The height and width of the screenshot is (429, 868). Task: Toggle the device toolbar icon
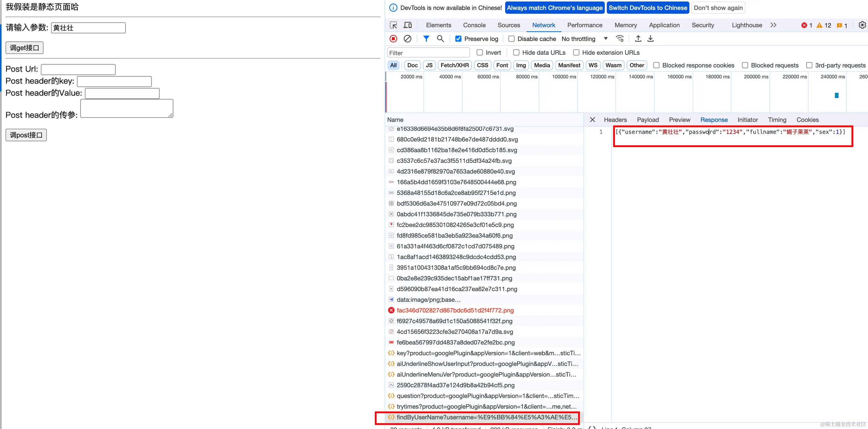pyautogui.click(x=408, y=25)
